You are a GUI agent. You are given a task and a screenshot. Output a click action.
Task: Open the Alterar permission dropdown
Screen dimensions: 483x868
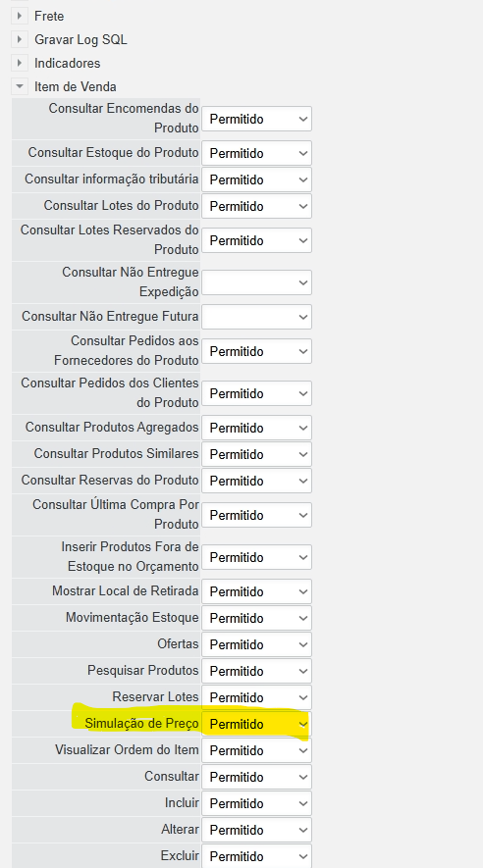tap(256, 830)
